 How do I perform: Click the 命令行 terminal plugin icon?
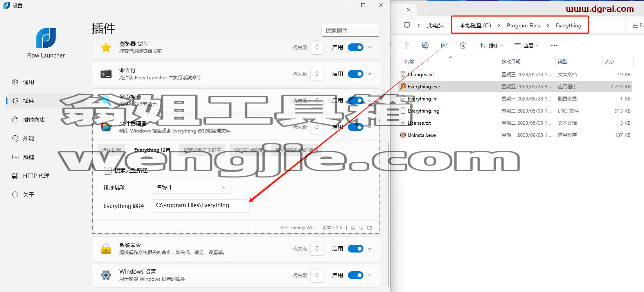[106, 74]
